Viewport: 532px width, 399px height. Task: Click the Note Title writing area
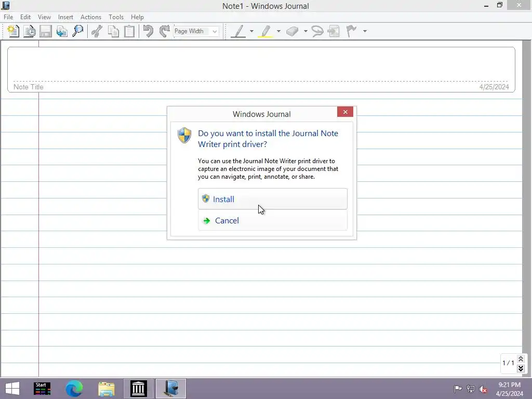[261, 64]
